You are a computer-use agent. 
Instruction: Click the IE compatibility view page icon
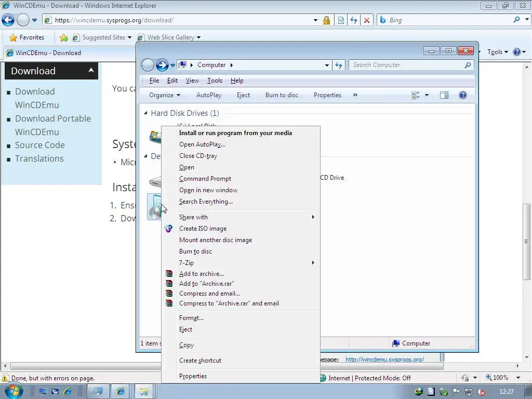(341, 20)
